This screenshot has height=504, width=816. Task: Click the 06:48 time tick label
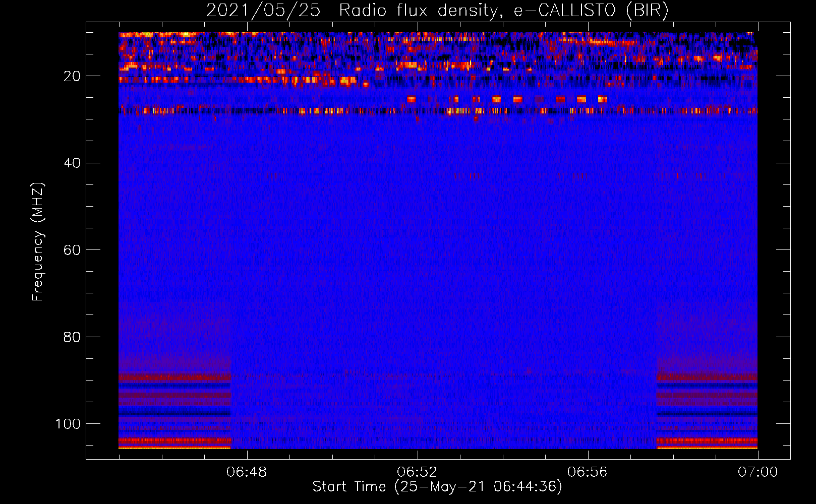pyautogui.click(x=247, y=472)
